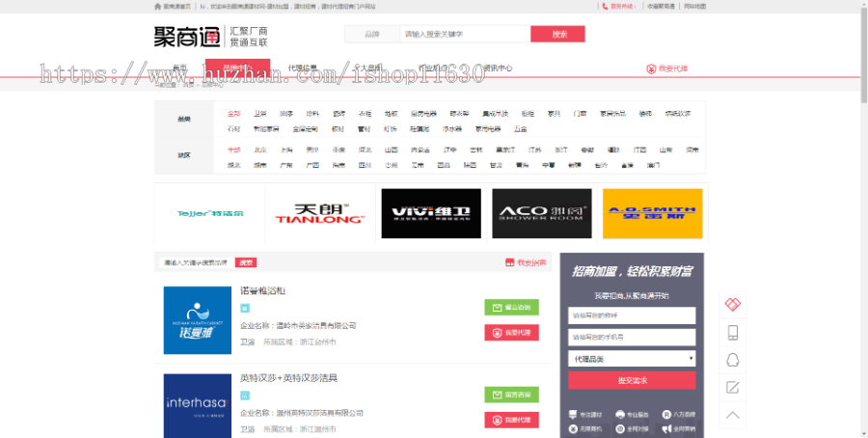Click the brand keyword search field
This screenshot has height=438, width=868.
[x=198, y=262]
